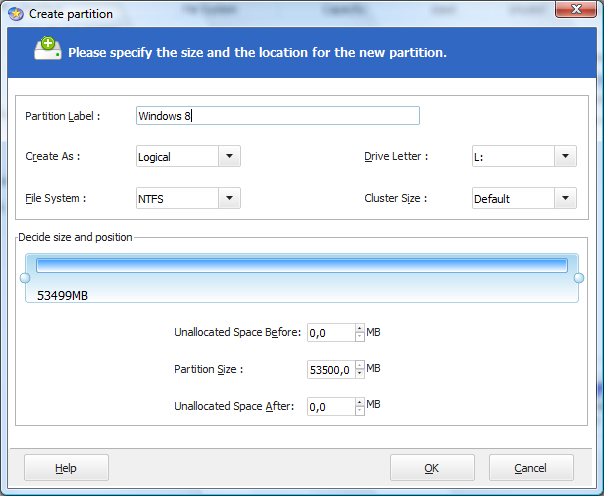Screen dimensions: 604x496
Task: Click the green plus disk header icon
Action: (x=47, y=51)
